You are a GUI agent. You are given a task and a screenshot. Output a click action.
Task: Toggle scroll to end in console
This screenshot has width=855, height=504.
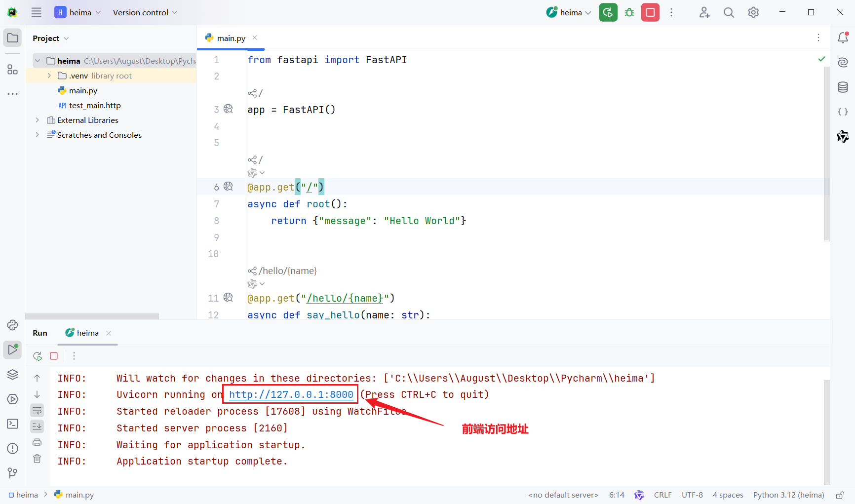(x=37, y=426)
